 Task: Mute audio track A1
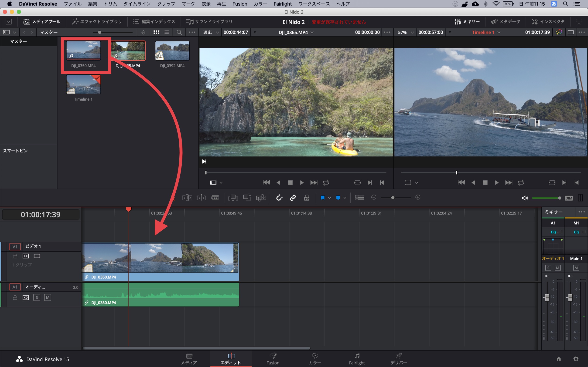(47, 298)
